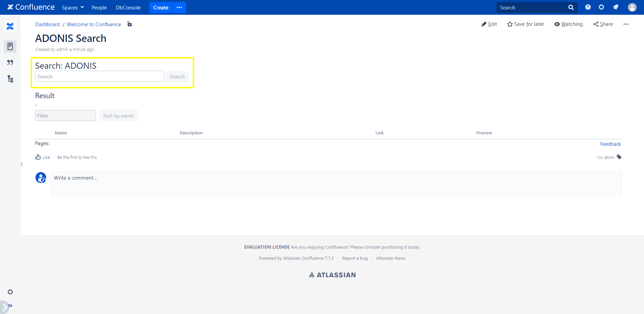The height and width of the screenshot is (314, 644).
Task: Open DbConsole in the top navigation
Action: tap(128, 7)
